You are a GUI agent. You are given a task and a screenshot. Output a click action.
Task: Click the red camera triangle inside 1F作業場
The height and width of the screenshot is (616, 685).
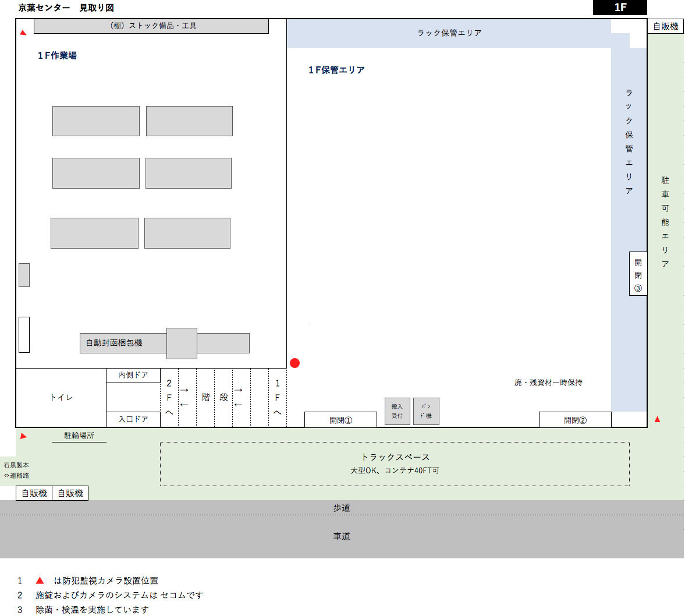pos(23,33)
